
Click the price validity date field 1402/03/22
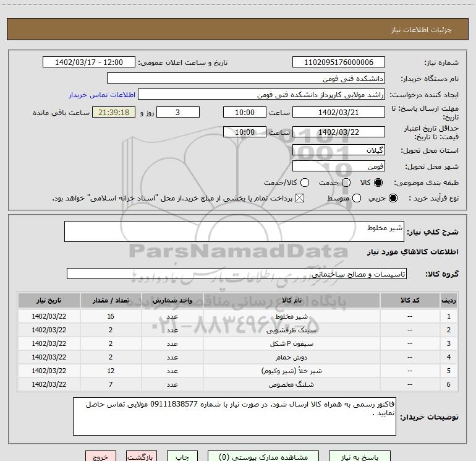(339, 132)
